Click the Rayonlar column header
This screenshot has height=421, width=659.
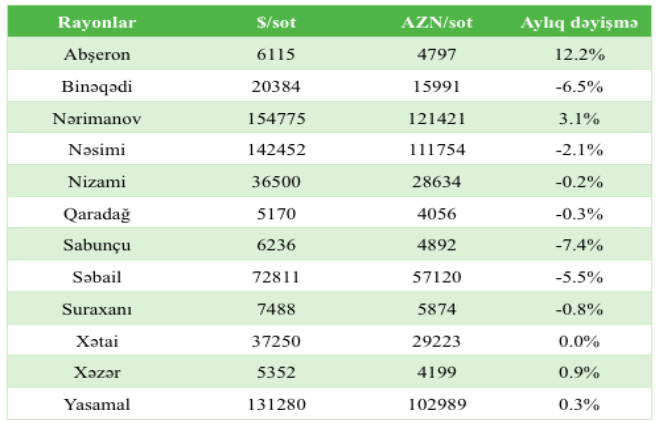[97, 21]
